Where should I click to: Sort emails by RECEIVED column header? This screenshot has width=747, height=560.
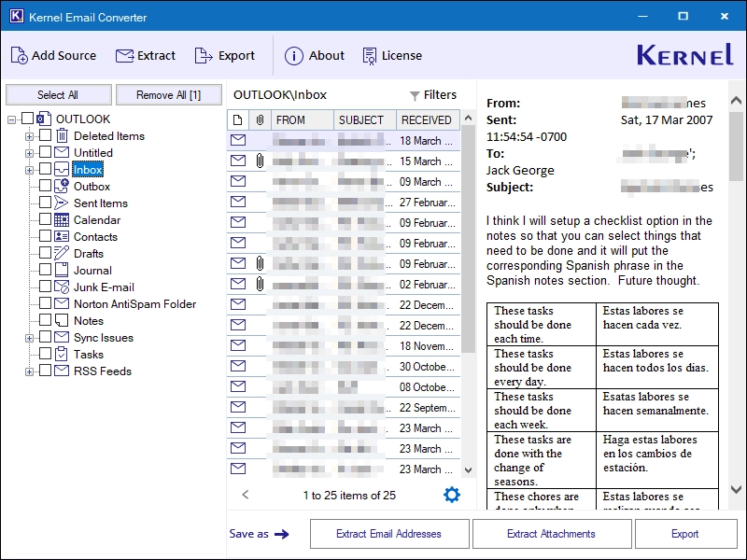(x=429, y=120)
